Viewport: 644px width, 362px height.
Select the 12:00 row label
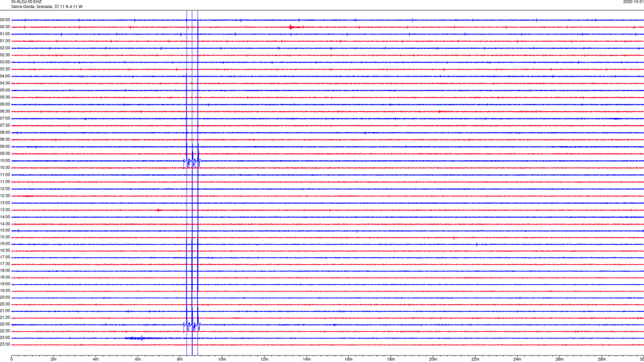(x=5, y=189)
